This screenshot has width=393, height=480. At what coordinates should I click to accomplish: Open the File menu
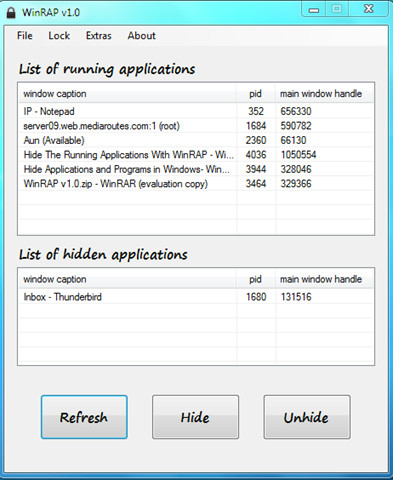tap(25, 36)
